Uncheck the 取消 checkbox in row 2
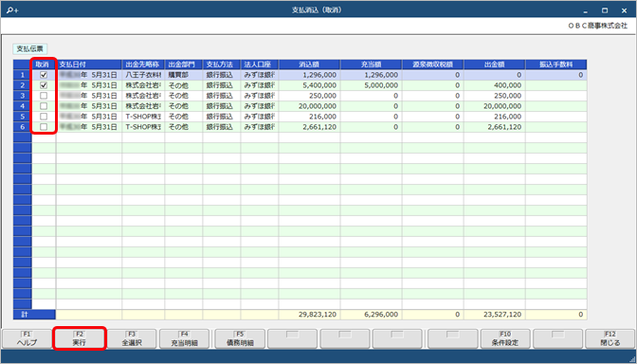 click(x=44, y=85)
